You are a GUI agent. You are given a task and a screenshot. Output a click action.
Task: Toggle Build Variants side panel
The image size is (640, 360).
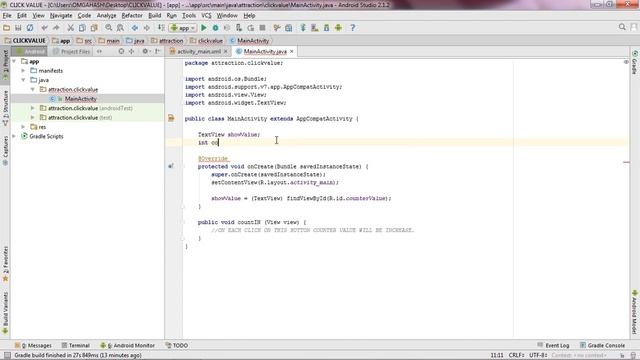[x=5, y=313]
